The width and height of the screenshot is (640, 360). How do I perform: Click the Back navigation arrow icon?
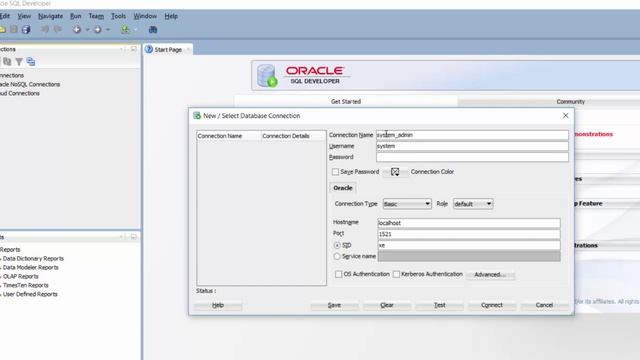point(77,29)
